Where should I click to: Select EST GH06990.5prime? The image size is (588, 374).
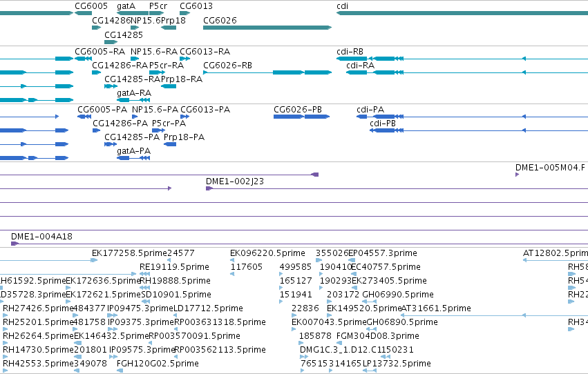coord(398,295)
